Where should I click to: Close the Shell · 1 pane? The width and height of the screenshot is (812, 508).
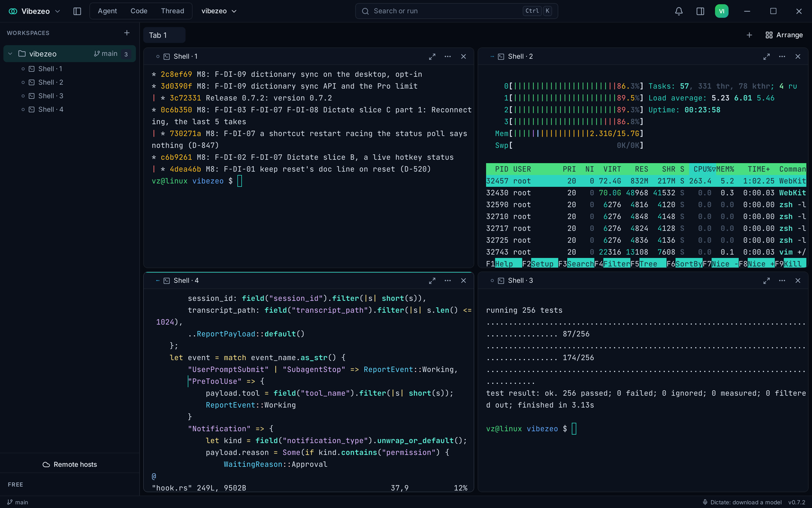click(x=464, y=56)
